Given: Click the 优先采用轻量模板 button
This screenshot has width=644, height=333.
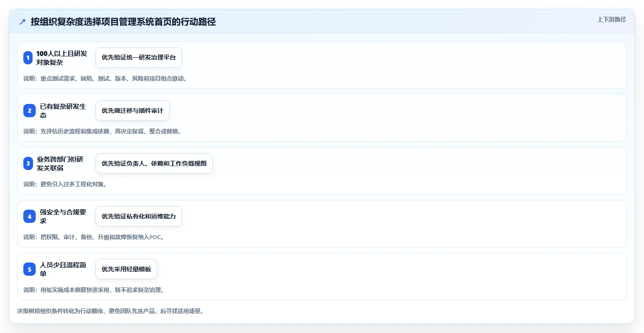Looking at the screenshot, I should (x=126, y=269).
